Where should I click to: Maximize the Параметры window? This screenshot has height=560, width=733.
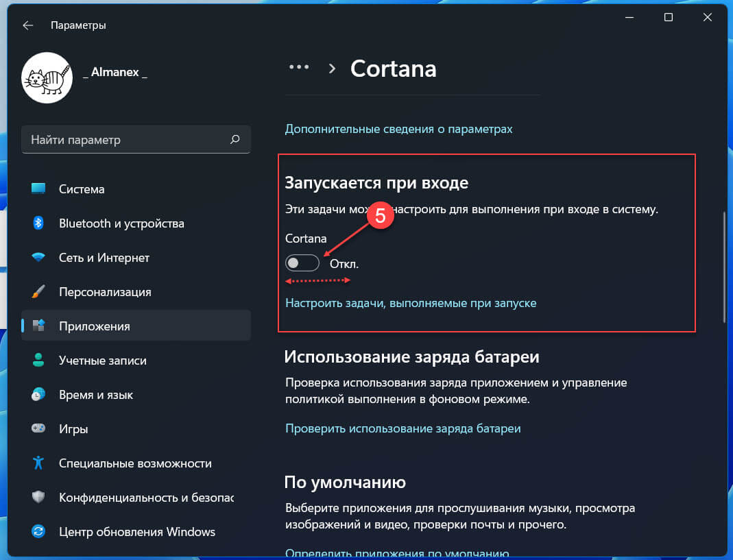[x=669, y=17]
